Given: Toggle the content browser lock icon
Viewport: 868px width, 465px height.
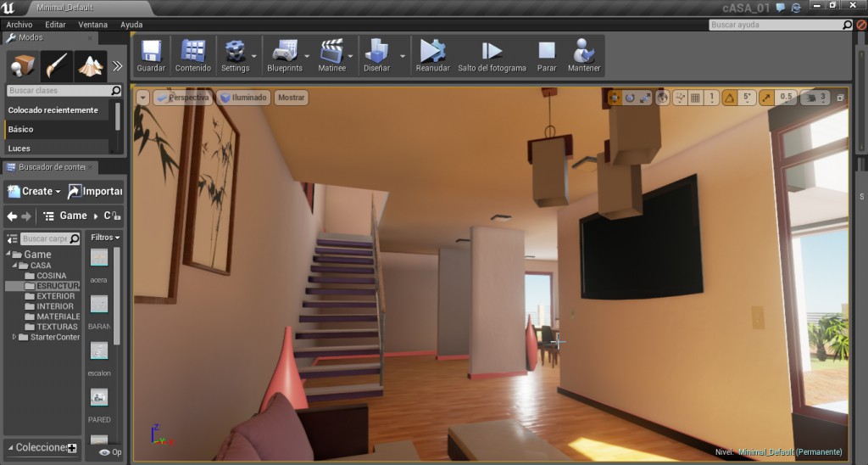Looking at the screenshot, I should click(117, 216).
